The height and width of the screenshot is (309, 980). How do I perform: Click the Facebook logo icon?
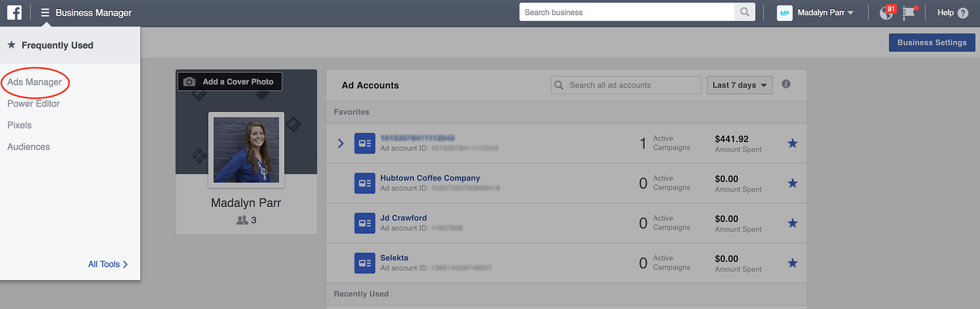(14, 12)
